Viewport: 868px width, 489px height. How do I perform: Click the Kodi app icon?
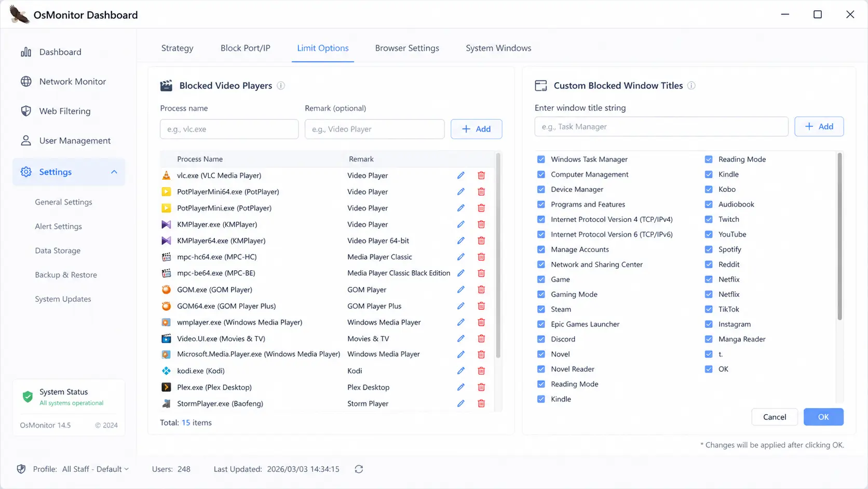point(166,371)
